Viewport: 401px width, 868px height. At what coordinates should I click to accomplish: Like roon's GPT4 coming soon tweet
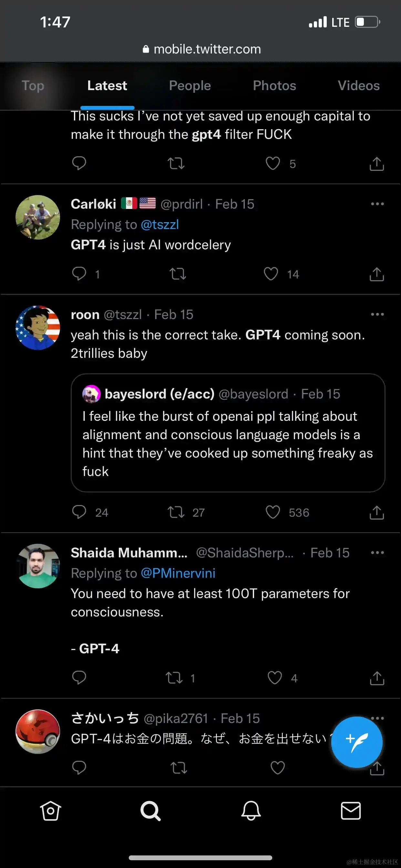pos(272,512)
